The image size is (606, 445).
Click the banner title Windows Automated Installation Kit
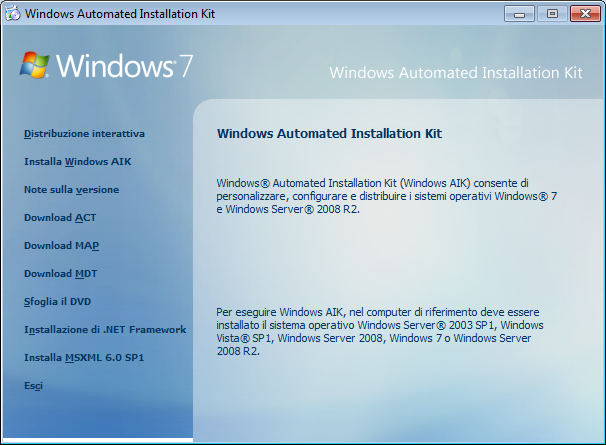click(456, 73)
